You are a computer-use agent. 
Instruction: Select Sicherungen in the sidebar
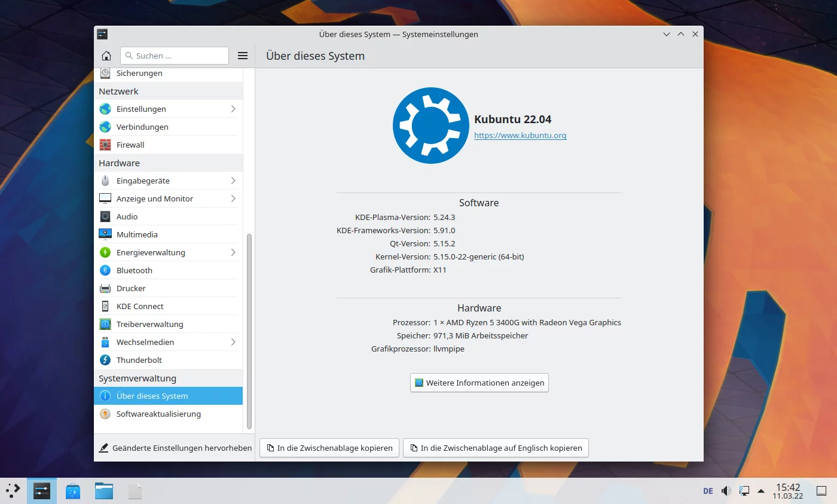(168, 73)
